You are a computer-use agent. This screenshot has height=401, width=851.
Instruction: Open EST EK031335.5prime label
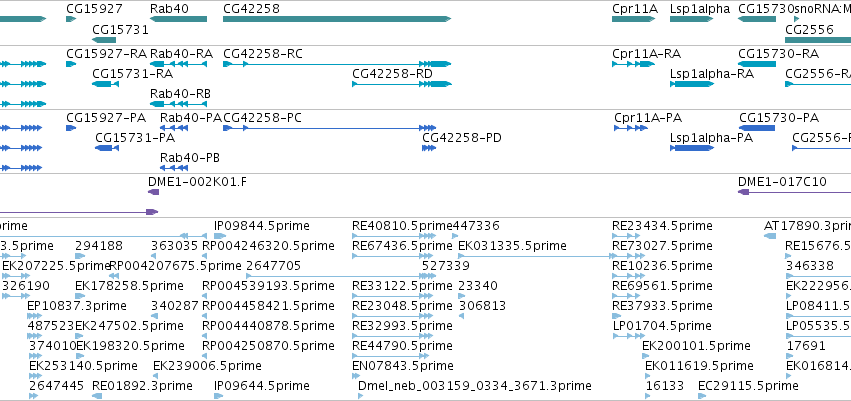click(512, 246)
